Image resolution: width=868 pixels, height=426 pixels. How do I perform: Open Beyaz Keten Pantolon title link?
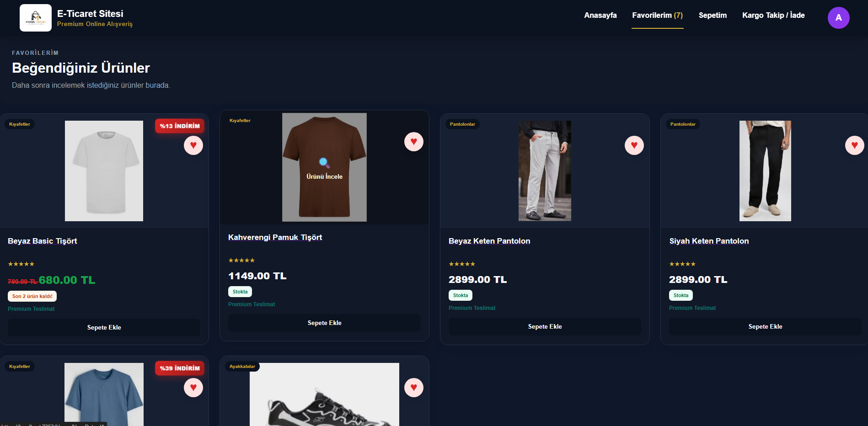point(489,241)
